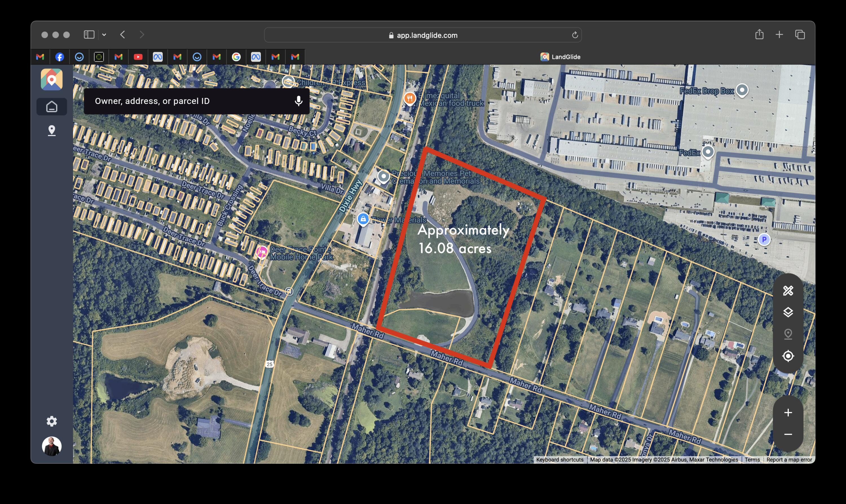The image size is (846, 504).
Task: Open saved pins in the sidebar
Action: tap(52, 131)
